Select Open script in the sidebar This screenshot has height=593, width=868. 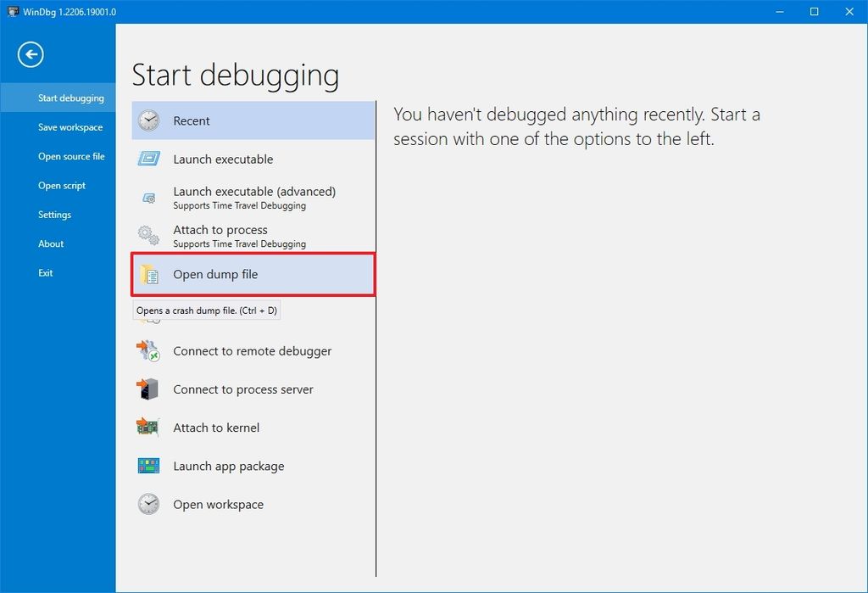click(x=62, y=185)
